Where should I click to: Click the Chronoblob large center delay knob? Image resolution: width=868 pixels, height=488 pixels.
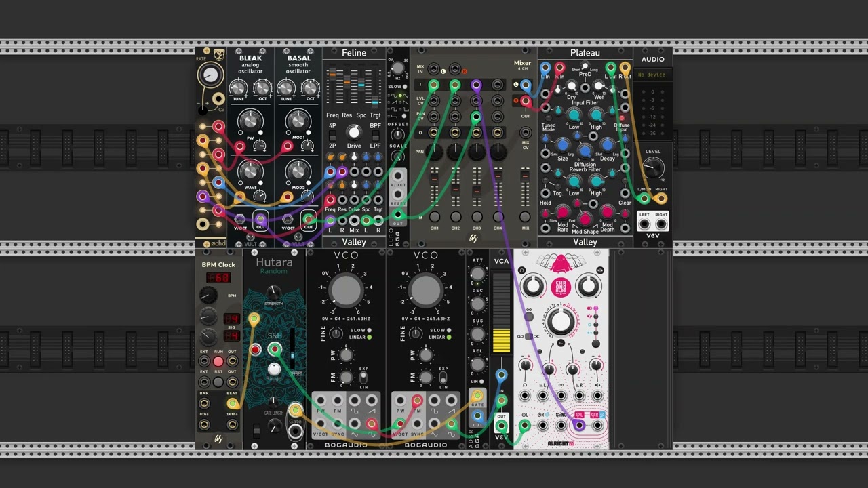[561, 323]
